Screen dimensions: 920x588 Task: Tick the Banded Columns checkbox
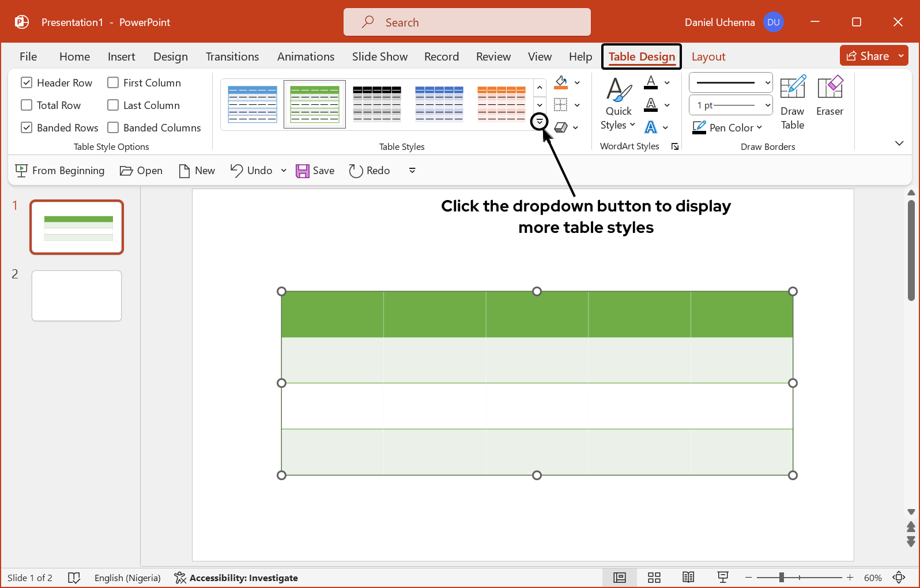(x=114, y=128)
